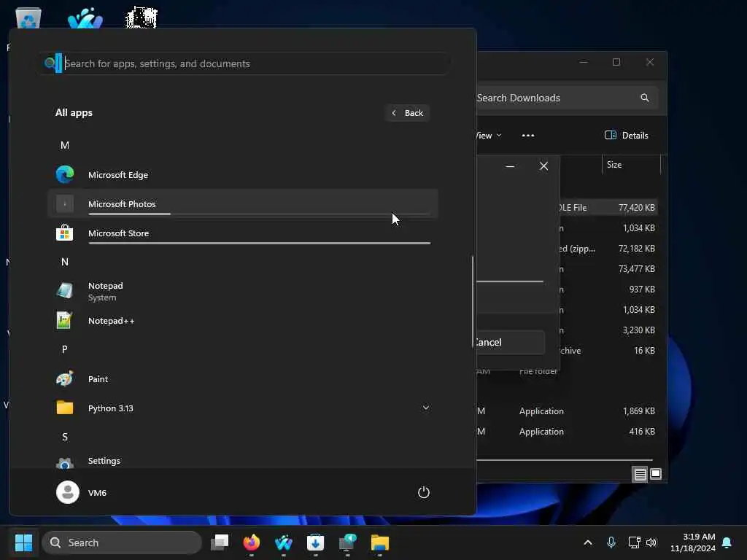Open Firefox from the taskbar
Screen dimensions: 747x560
coord(252,542)
